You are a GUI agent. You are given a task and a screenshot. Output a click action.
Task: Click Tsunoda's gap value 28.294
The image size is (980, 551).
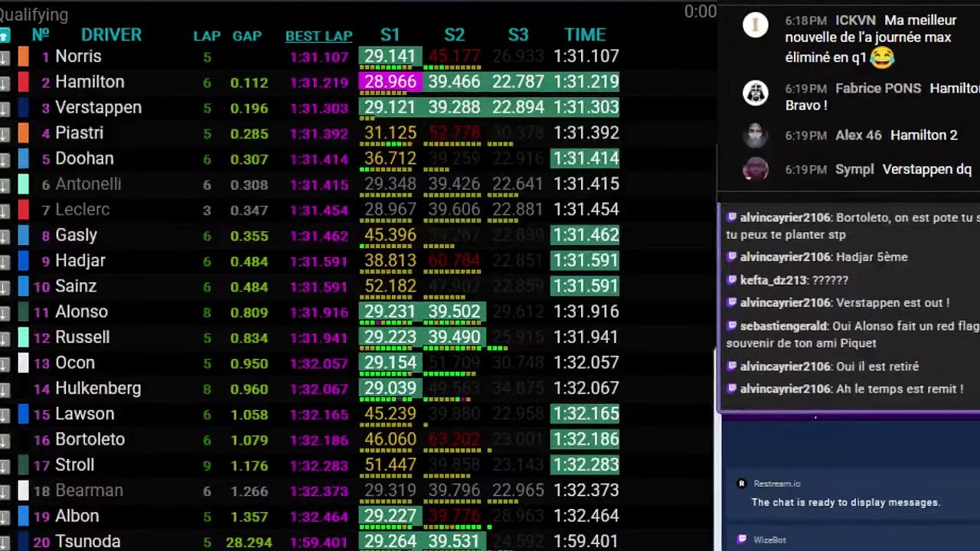coord(249,543)
